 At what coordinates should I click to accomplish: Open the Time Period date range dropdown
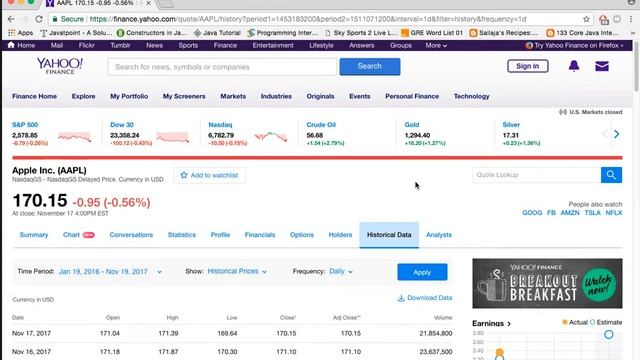tap(110, 271)
